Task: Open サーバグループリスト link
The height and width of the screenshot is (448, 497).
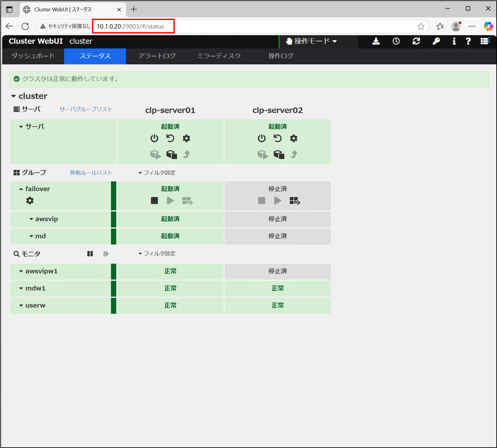Action: pyautogui.click(x=86, y=109)
